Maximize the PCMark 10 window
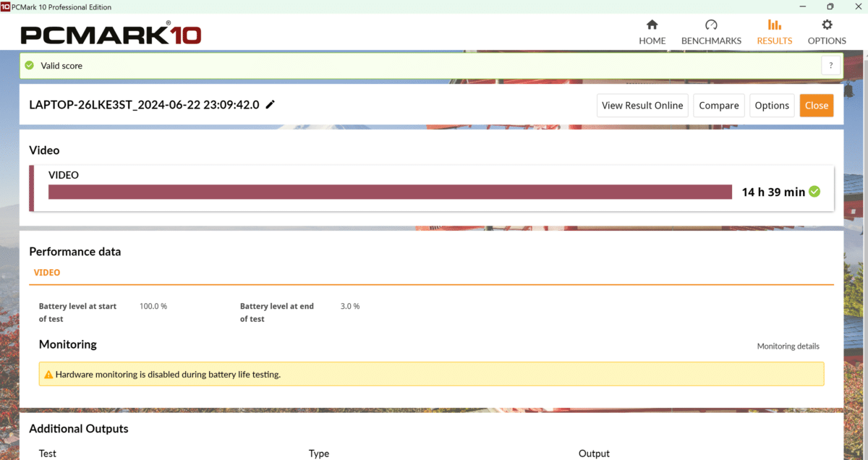Screen dimensions: 868x460 (830, 7)
